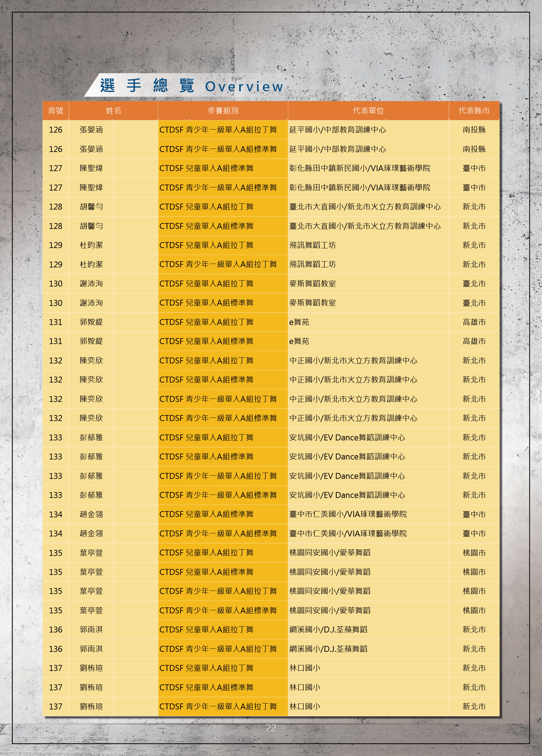Click 杜昀潔 in the 青少年一級拉丁舞 row
Image resolution: width=542 pixels, height=756 pixels.
91,264
